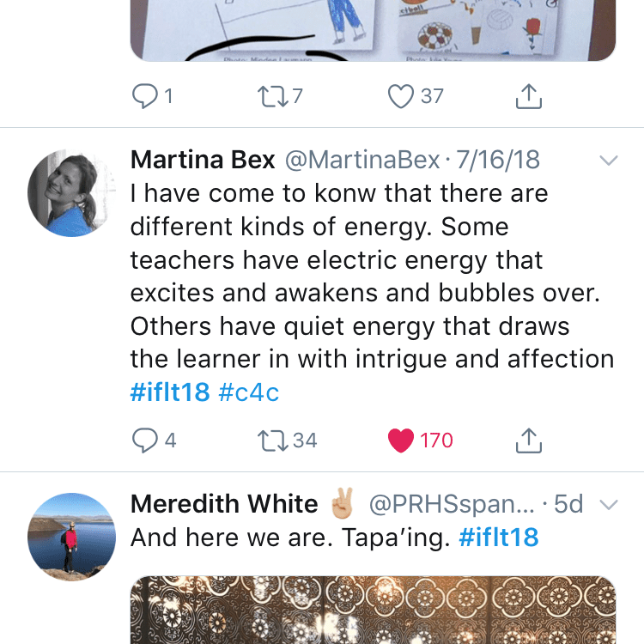Share Martina Bex's tweet
This screenshot has width=644, height=644.
(x=529, y=440)
